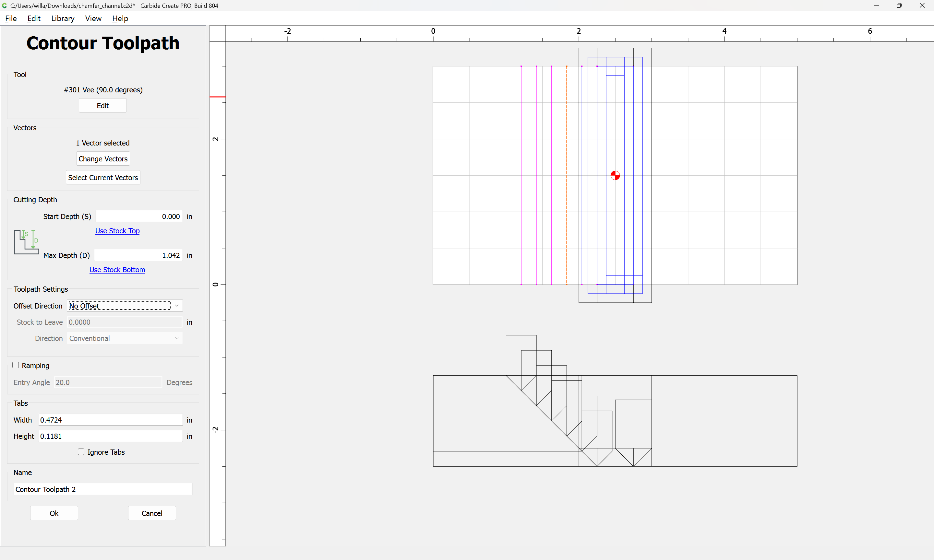934x560 pixels.
Task: Enable the Ramping checkbox
Action: pyautogui.click(x=16, y=365)
